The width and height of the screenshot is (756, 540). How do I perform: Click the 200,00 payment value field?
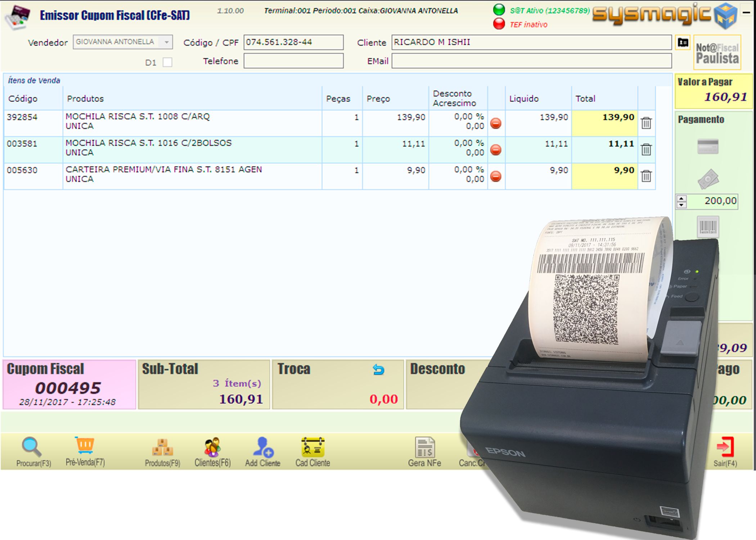coord(712,201)
